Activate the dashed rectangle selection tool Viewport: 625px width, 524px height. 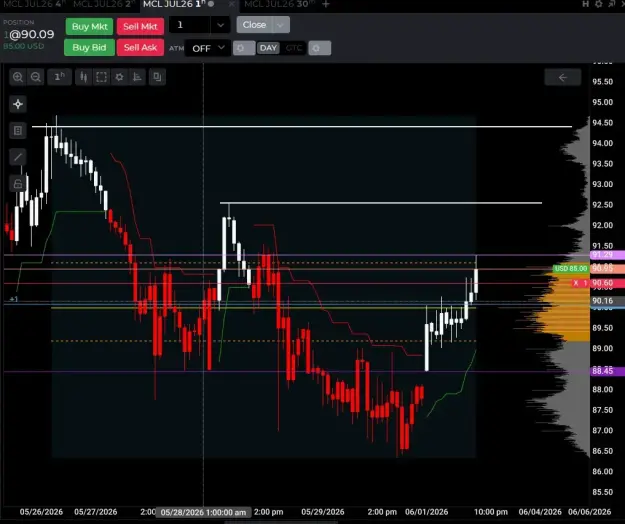tap(102, 77)
